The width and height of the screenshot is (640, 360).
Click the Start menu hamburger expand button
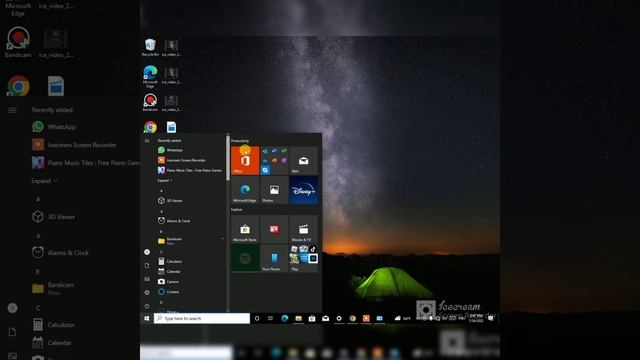tap(147, 141)
